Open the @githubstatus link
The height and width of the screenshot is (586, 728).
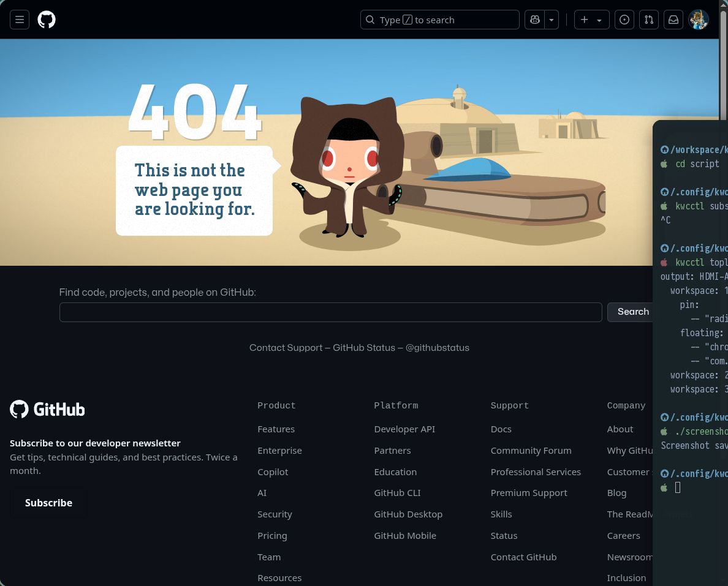438,348
